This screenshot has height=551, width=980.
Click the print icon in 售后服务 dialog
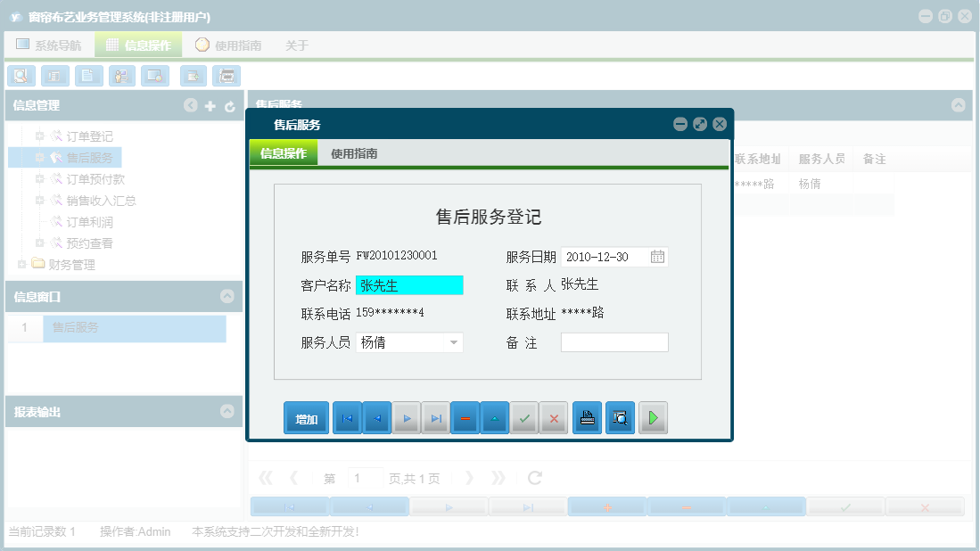coord(587,417)
